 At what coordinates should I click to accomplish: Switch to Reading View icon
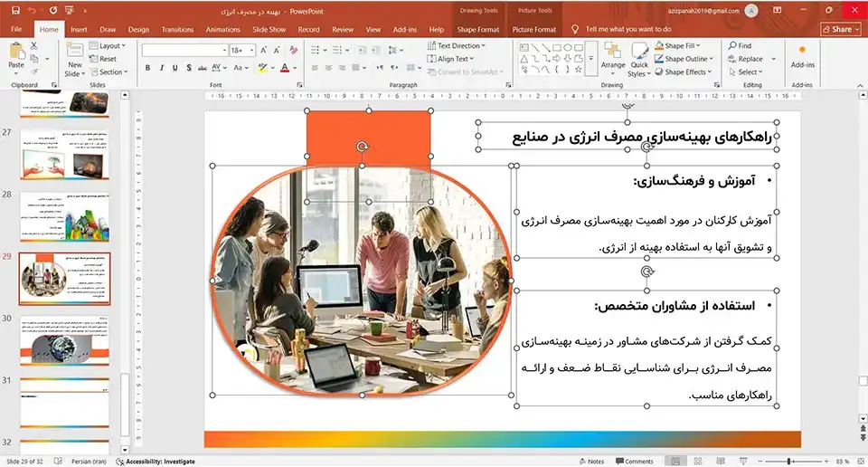click(721, 461)
